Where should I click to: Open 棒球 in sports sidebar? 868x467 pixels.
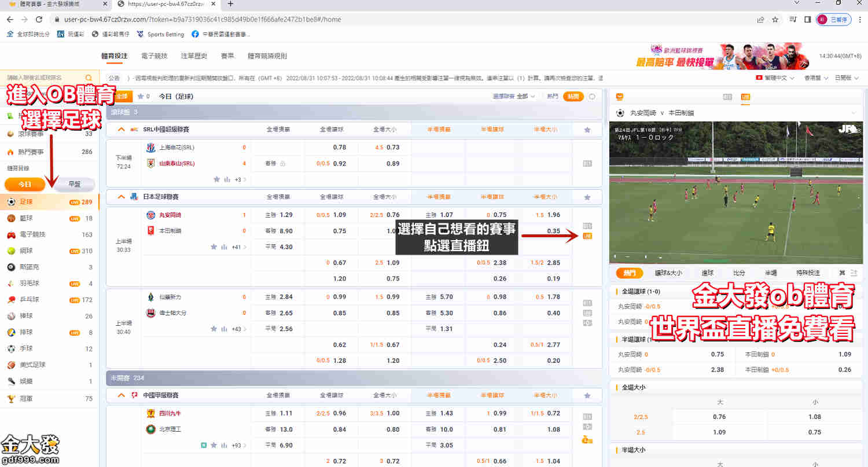pyautogui.click(x=50, y=316)
